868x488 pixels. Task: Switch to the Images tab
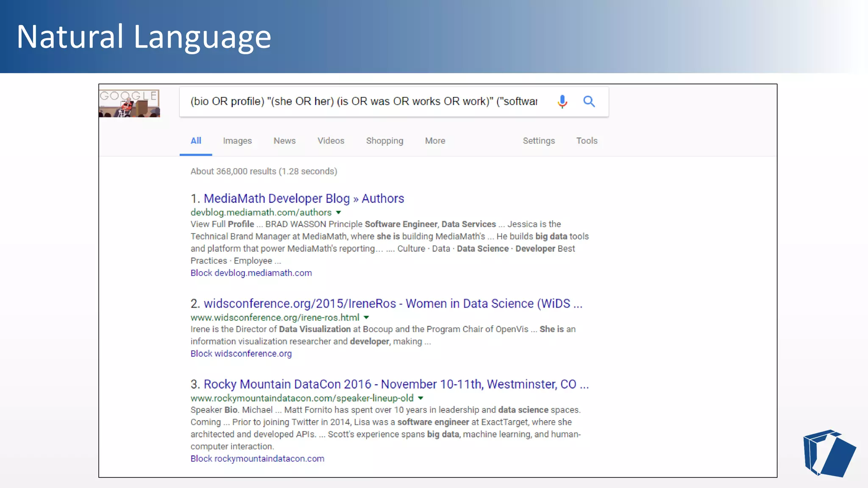point(237,141)
